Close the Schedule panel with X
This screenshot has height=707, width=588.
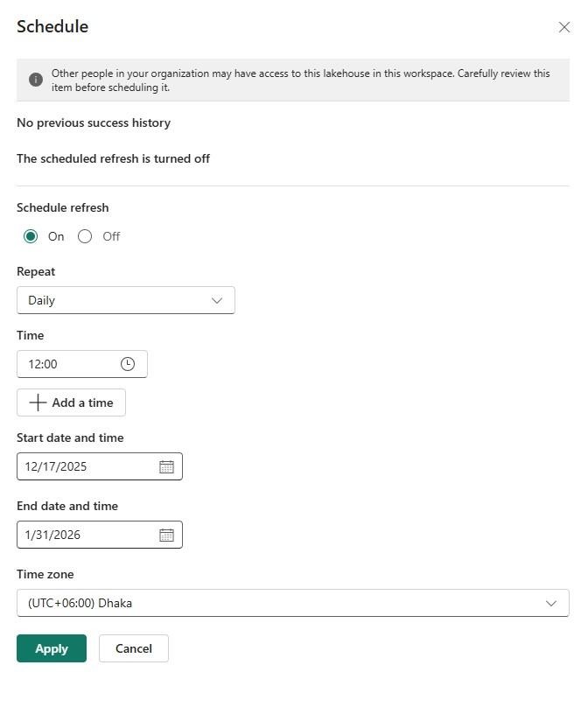[563, 27]
